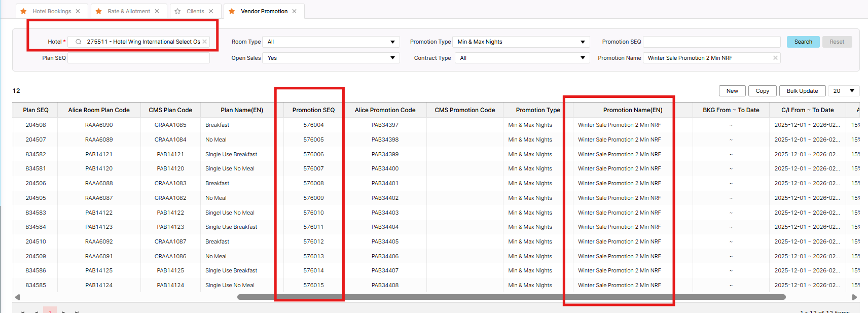Close the Vendor Promotion tab
The width and height of the screenshot is (868, 313).
(x=294, y=11)
